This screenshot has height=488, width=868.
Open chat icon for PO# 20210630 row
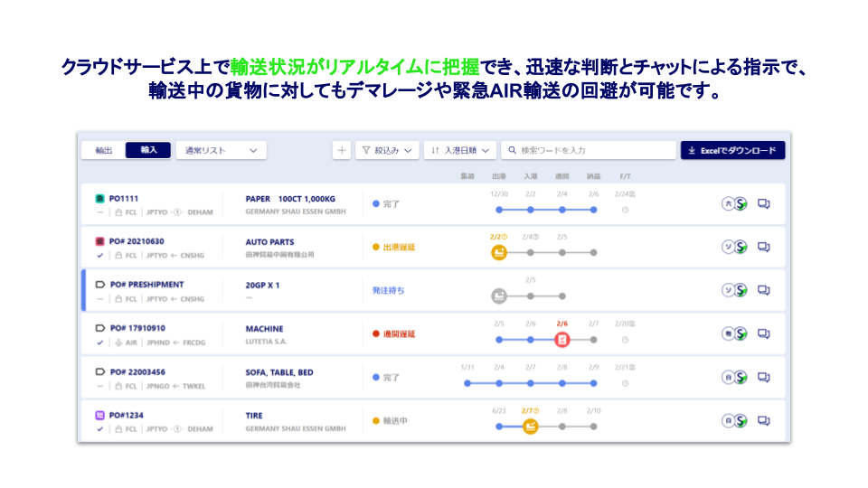point(763,247)
